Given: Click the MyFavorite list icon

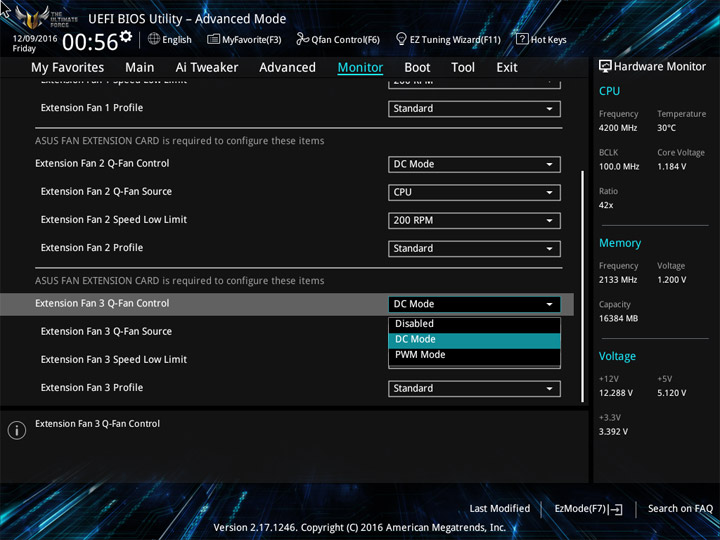Looking at the screenshot, I should pos(213,39).
